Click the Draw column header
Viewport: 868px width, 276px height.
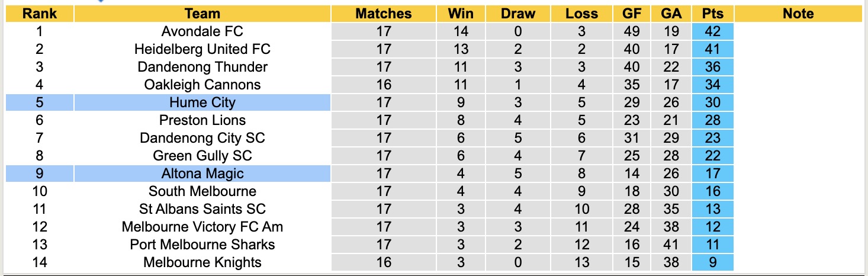pos(517,14)
